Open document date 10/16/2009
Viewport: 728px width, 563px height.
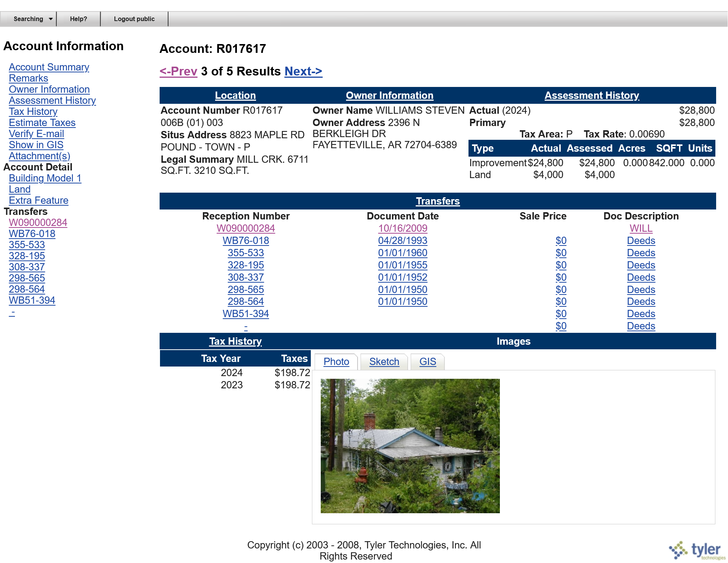[x=403, y=228]
